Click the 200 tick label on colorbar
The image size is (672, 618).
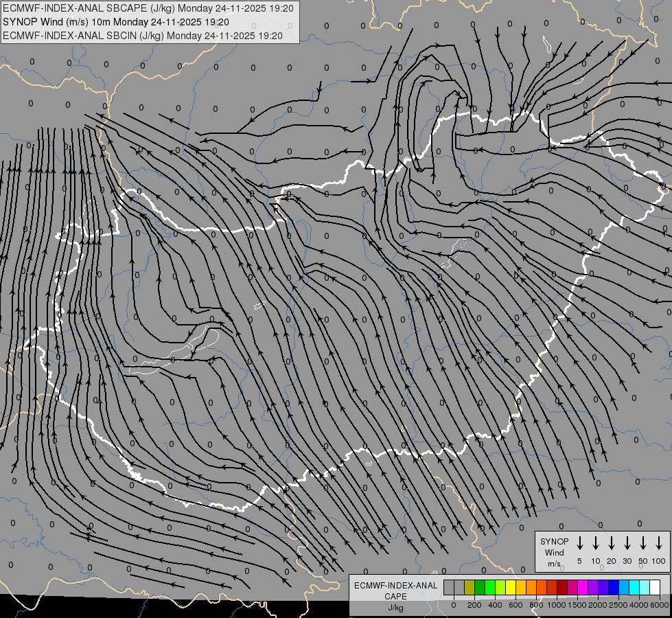pyautogui.click(x=474, y=605)
